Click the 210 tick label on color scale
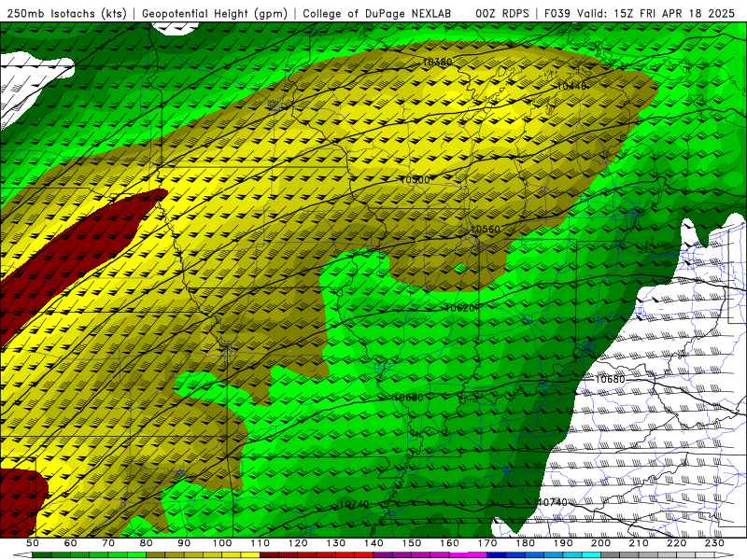 point(639,543)
